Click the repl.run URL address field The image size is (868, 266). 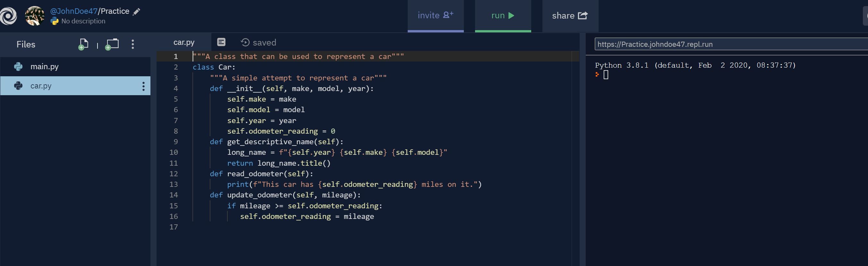pyautogui.click(x=731, y=44)
